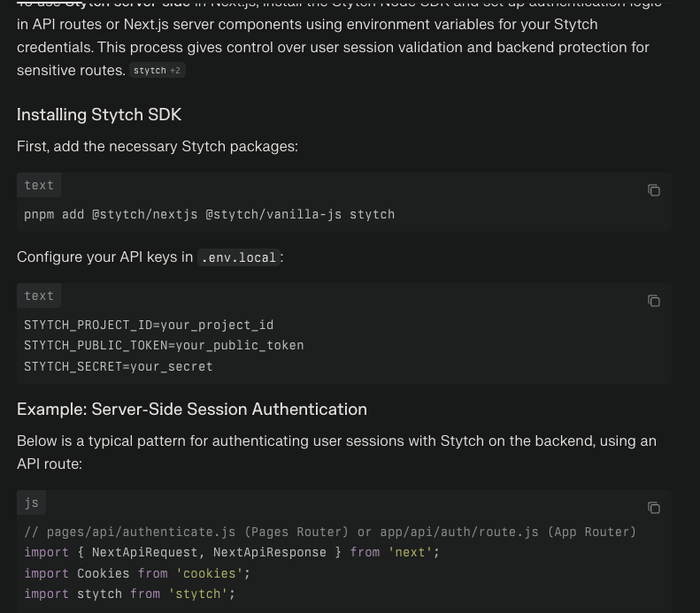Click the 'Installing Stytch SDK' heading
This screenshot has width=700, height=613.
(x=99, y=115)
